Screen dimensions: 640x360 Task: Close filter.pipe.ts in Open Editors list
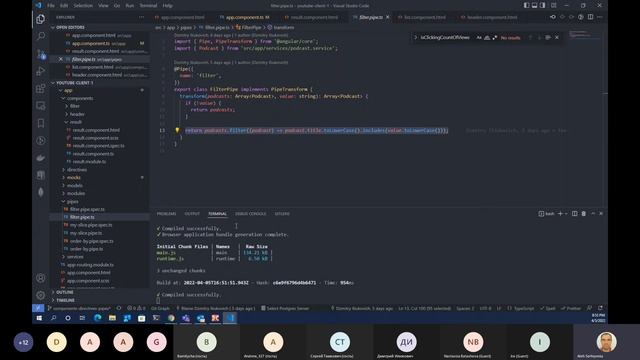[60, 59]
